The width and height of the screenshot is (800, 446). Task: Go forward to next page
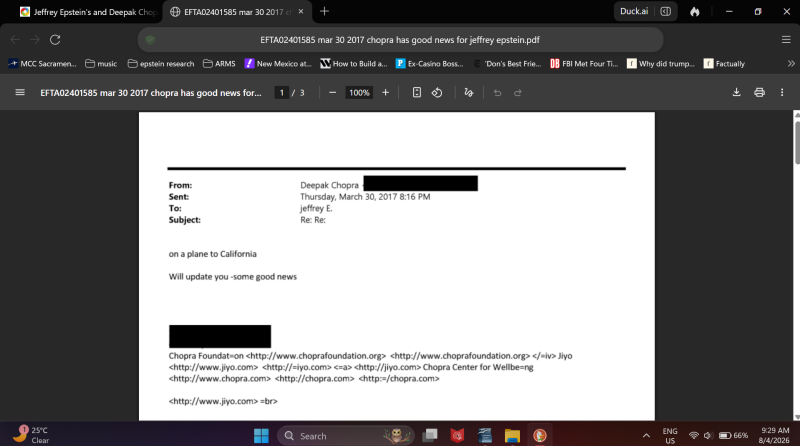click(x=35, y=40)
